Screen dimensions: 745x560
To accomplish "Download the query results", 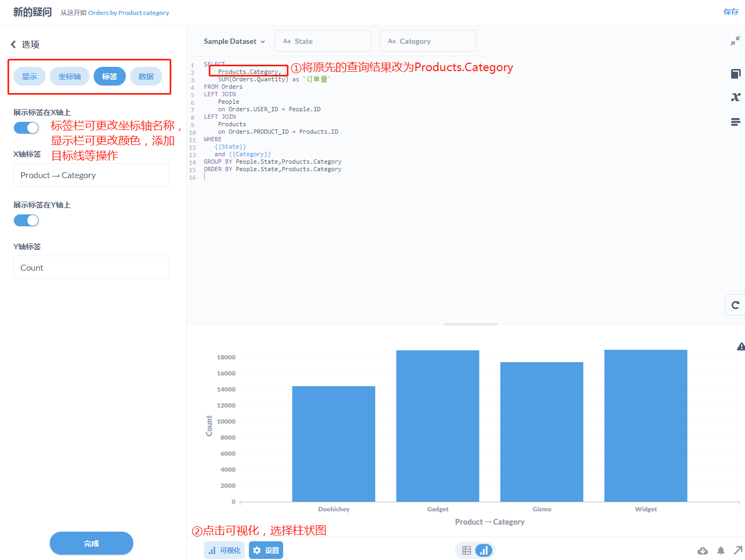I will click(x=703, y=550).
